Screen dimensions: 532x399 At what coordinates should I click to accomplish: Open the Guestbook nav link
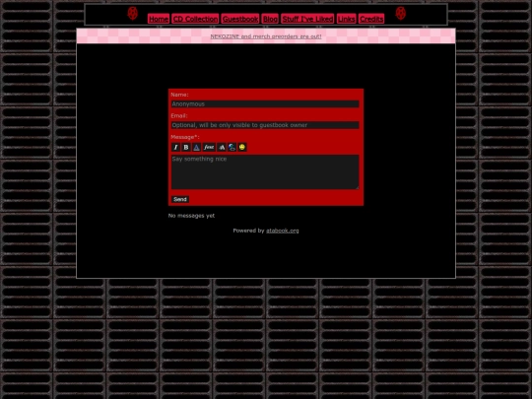coord(240,19)
